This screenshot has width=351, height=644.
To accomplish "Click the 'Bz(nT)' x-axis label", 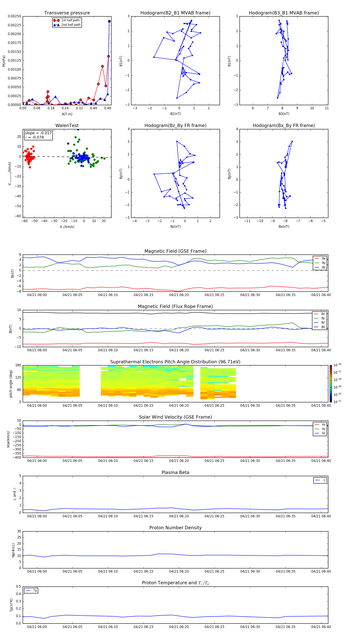I will pos(175,227).
